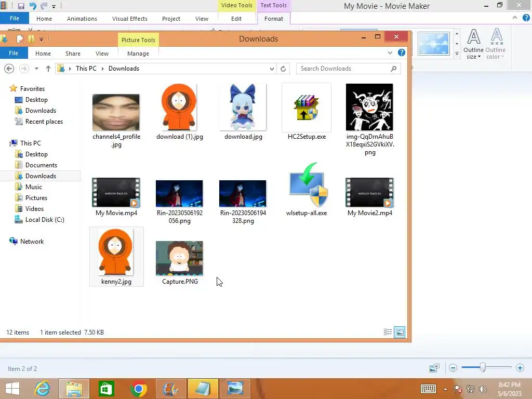Zoom out with minus button
532x399 pixels.
(453, 368)
